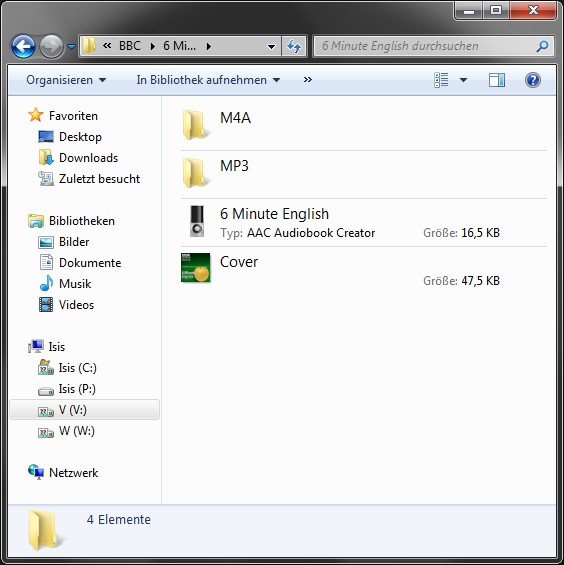
Task: Select Bibliotheken in navigation pane
Action: click(82, 221)
